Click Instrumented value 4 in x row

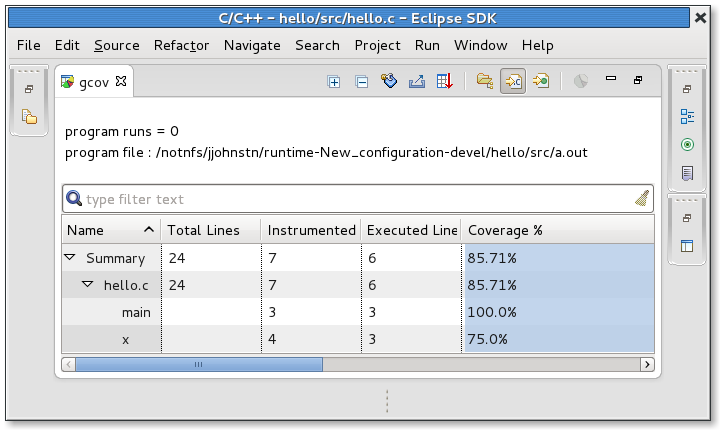click(x=272, y=339)
